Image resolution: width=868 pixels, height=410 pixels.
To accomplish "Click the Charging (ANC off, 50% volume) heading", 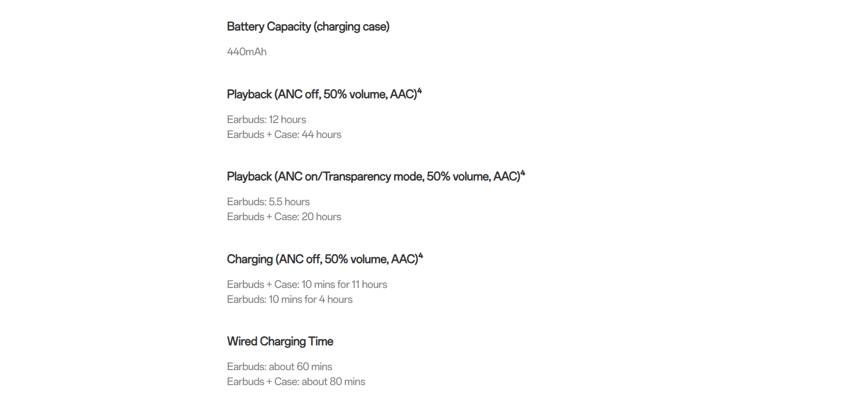I will click(x=325, y=259).
